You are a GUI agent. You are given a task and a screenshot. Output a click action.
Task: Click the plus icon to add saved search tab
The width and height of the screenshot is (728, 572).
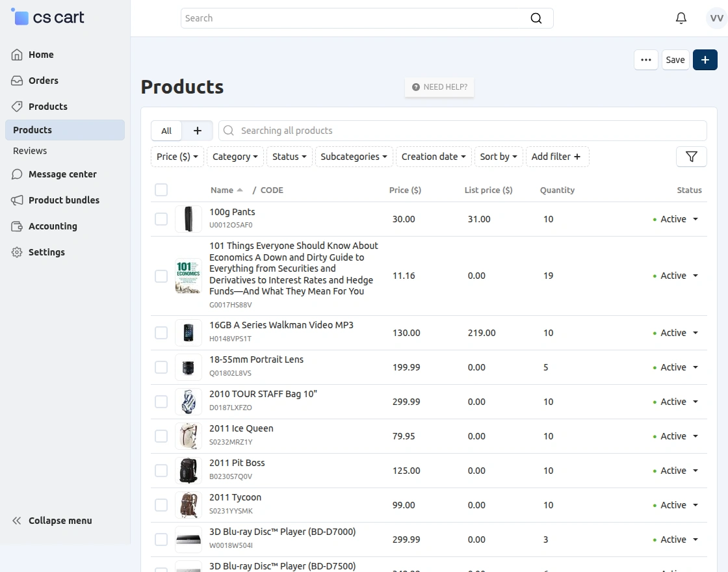tap(198, 131)
